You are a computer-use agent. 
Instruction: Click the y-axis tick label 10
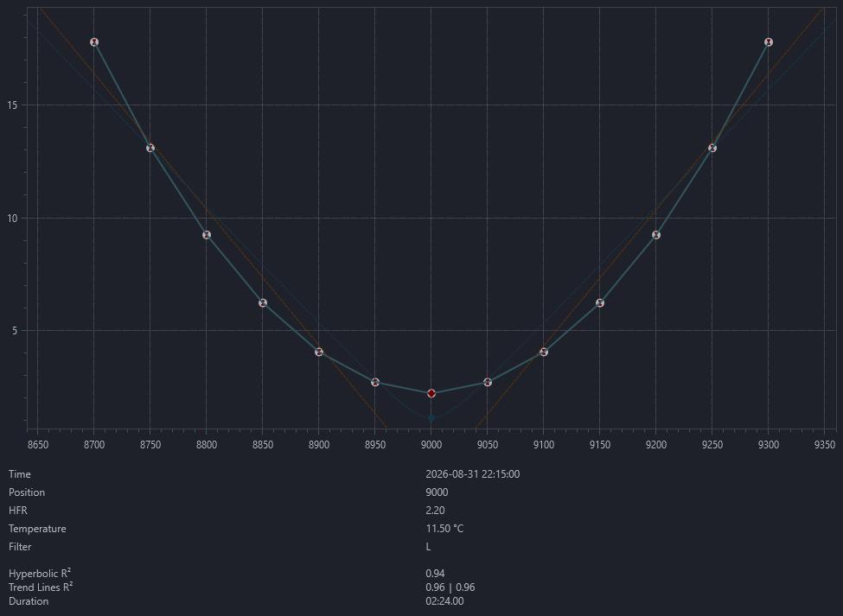12,218
